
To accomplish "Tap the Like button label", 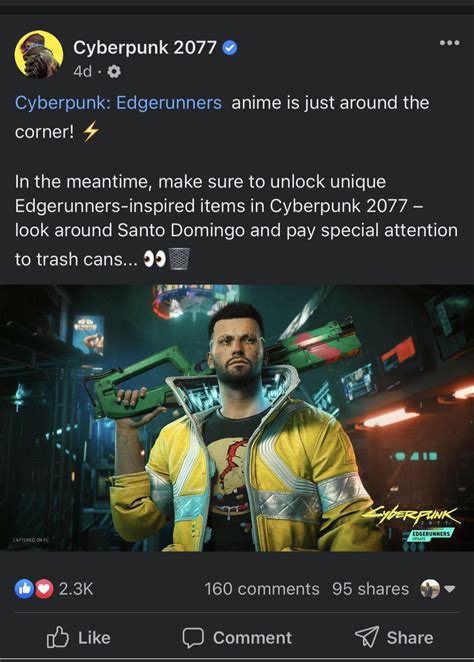I will pyautogui.click(x=94, y=638).
